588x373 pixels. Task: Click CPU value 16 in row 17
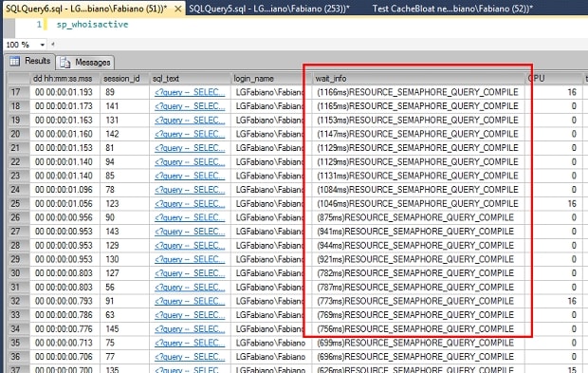572,92
